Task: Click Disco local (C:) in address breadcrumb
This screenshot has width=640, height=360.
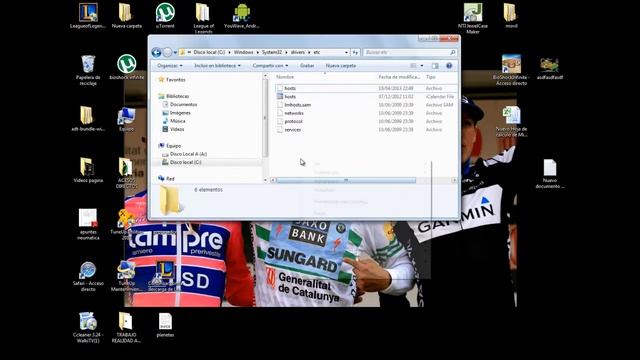Action: 209,52
